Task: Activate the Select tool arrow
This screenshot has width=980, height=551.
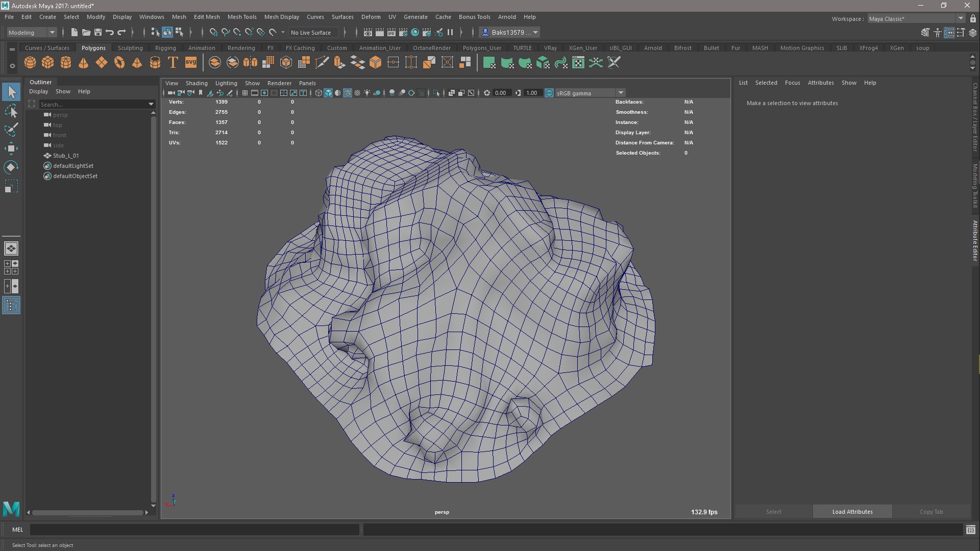Action: (x=11, y=92)
